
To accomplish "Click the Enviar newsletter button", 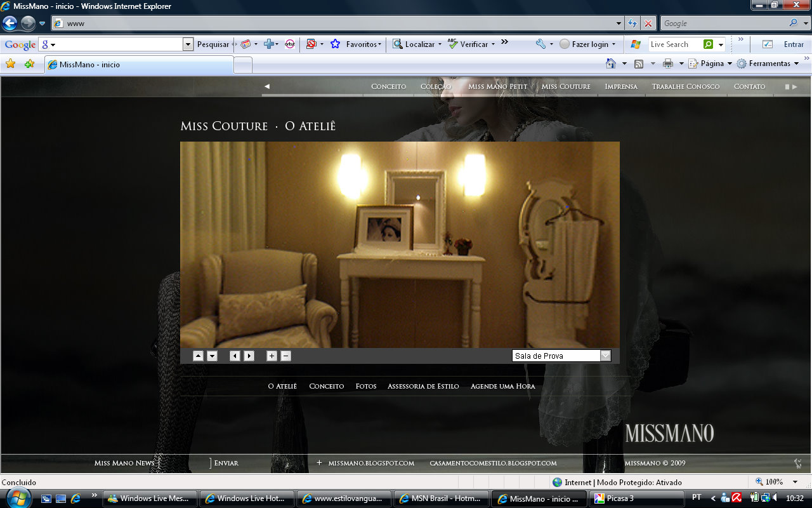I will click(x=226, y=463).
